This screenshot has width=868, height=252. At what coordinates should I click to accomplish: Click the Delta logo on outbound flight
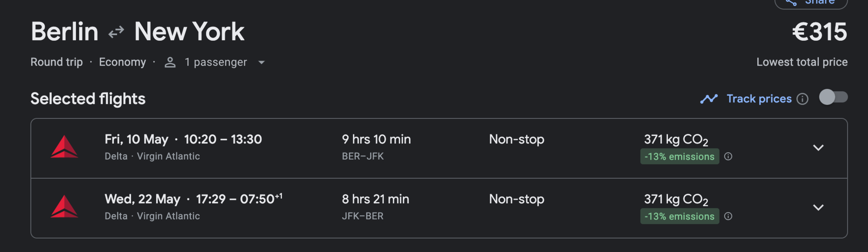[x=64, y=147]
